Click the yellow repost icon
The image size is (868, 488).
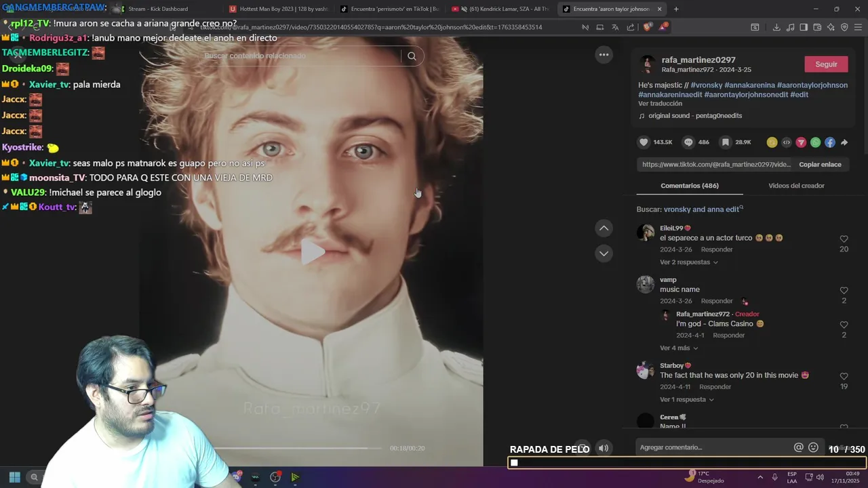pos(772,142)
